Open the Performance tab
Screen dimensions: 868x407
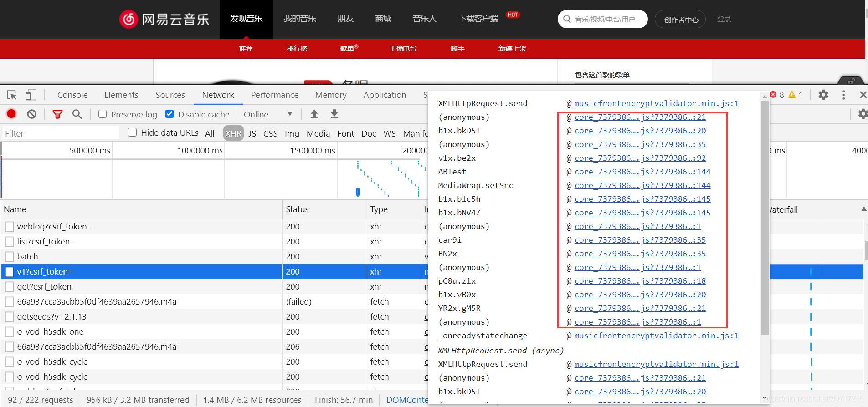[275, 95]
